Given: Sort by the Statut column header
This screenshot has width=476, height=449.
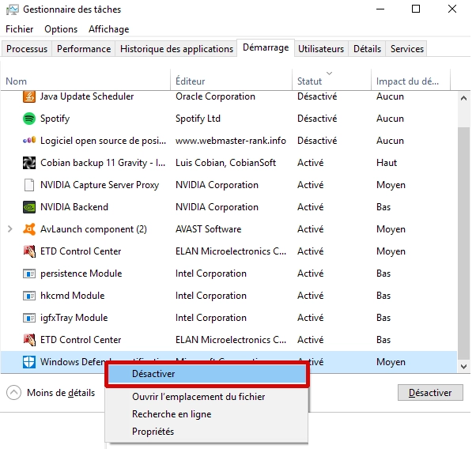Looking at the screenshot, I should 309,81.
